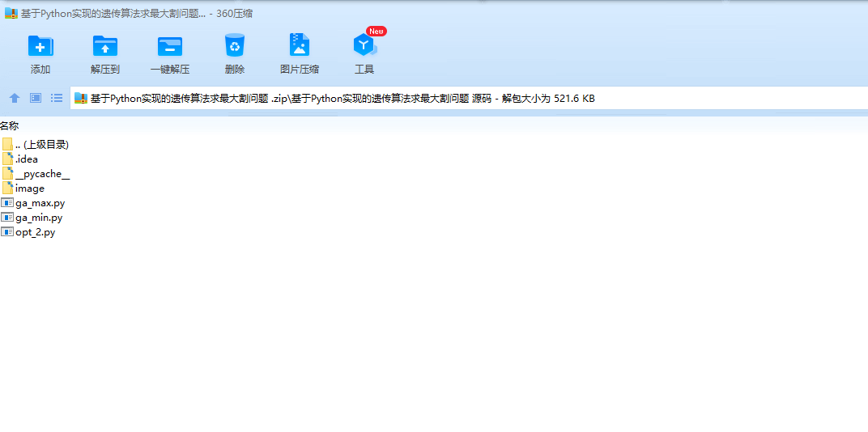Viewport: 868px width, 432px height.
Task: Click the ga_min.py file icon
Action: coord(7,218)
